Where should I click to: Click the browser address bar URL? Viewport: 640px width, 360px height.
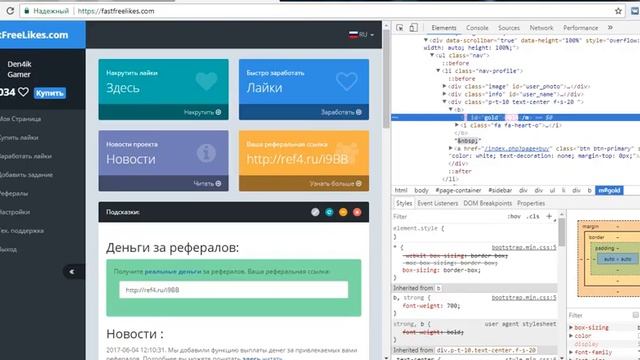116,11
